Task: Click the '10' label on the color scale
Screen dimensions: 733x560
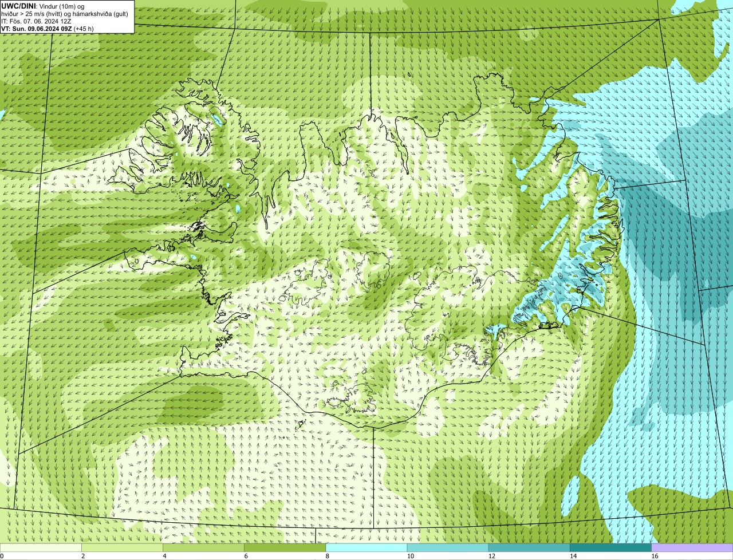Action: tap(411, 556)
